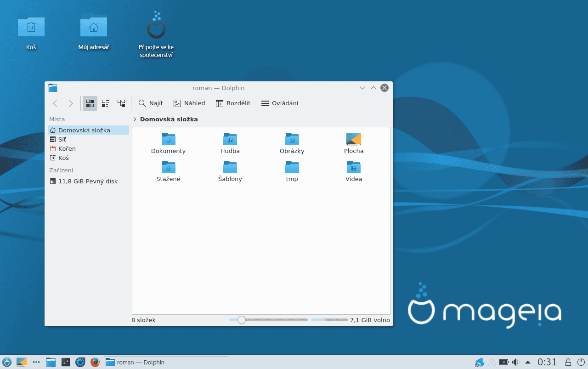588x369 pixels.
Task: Click the 0:31 clock
Action: tap(547, 362)
